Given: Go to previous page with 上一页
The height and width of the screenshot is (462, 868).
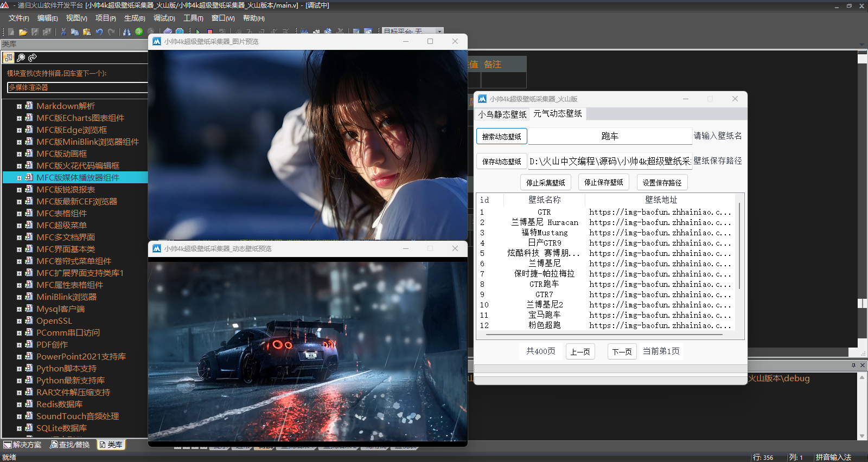Looking at the screenshot, I should [580, 351].
